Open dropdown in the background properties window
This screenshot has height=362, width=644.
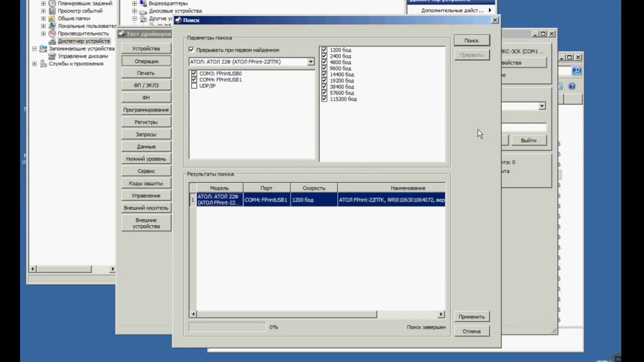tap(541, 106)
